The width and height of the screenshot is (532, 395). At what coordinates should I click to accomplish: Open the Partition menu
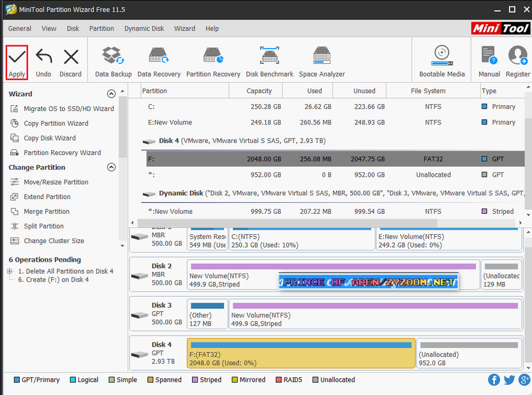tap(101, 29)
